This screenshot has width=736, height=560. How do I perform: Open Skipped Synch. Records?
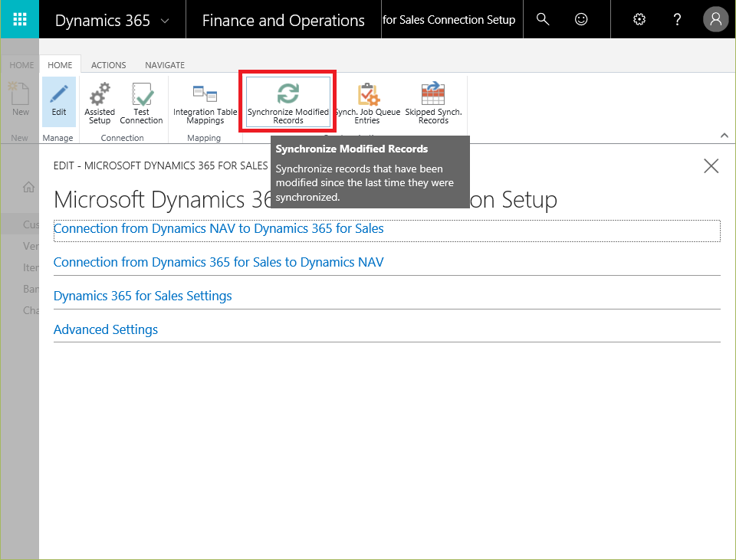pyautogui.click(x=433, y=103)
